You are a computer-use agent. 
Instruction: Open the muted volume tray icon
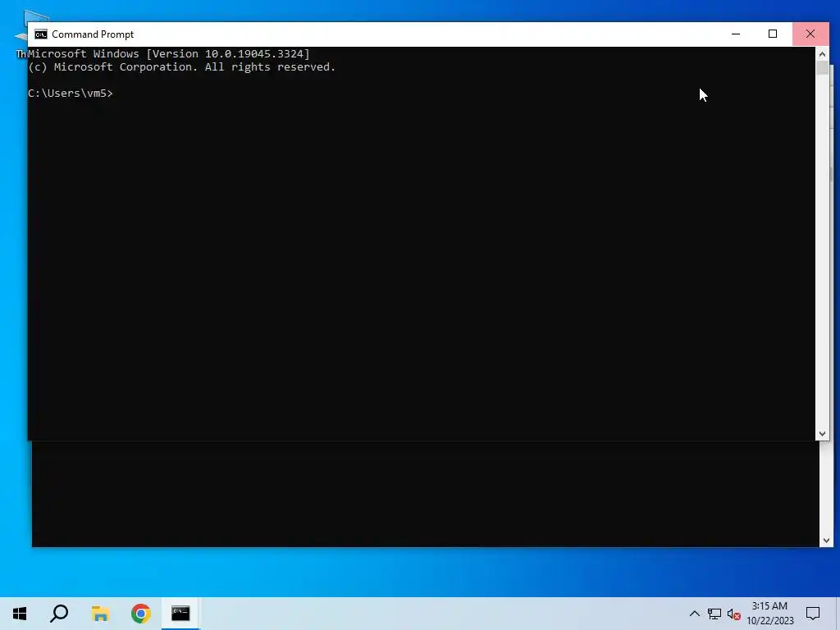pyautogui.click(x=734, y=614)
